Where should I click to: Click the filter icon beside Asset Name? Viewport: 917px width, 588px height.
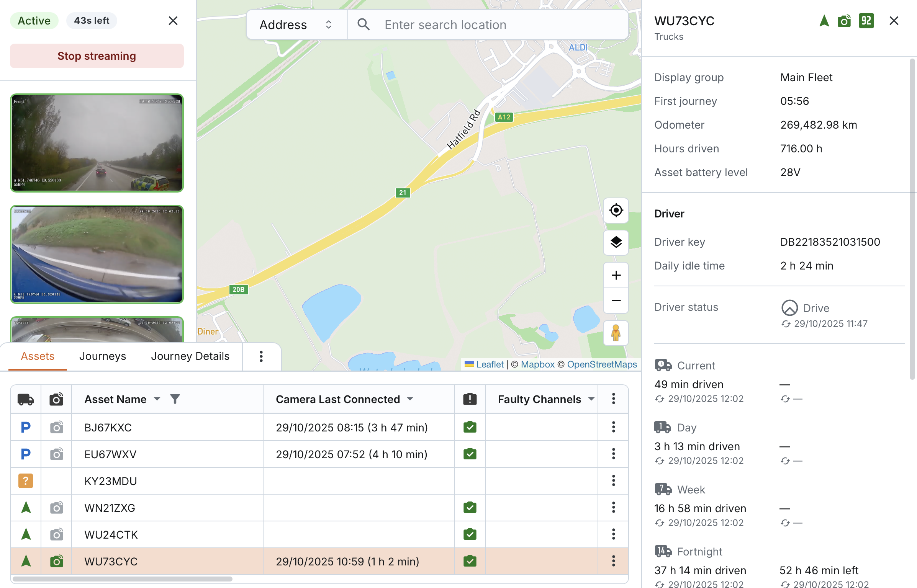tap(175, 399)
